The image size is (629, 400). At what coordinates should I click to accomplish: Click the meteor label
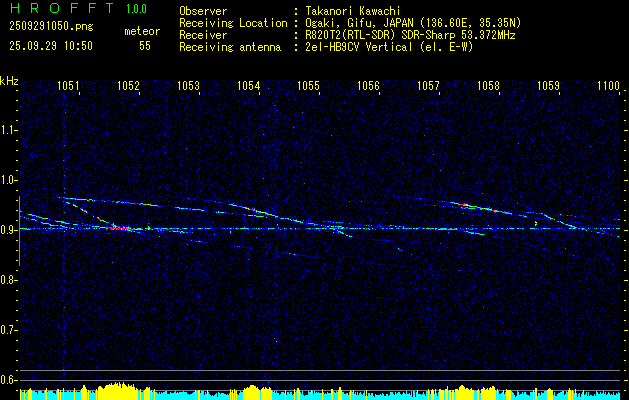pos(142,31)
